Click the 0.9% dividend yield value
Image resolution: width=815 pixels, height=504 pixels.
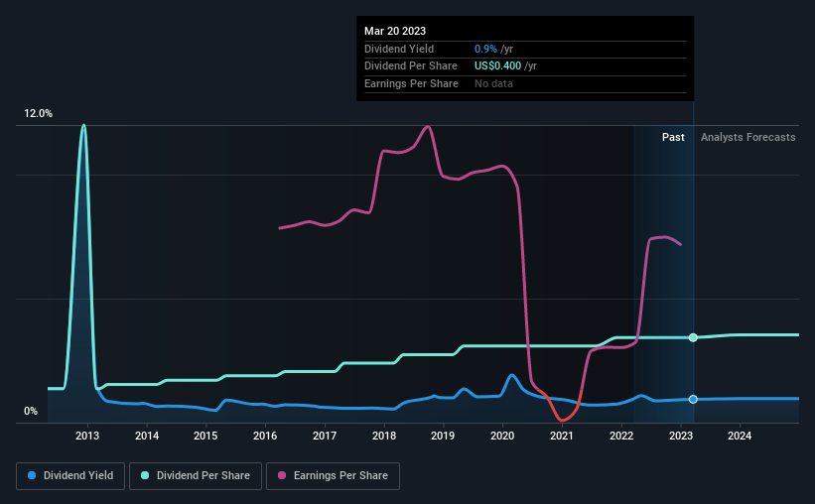[485, 49]
